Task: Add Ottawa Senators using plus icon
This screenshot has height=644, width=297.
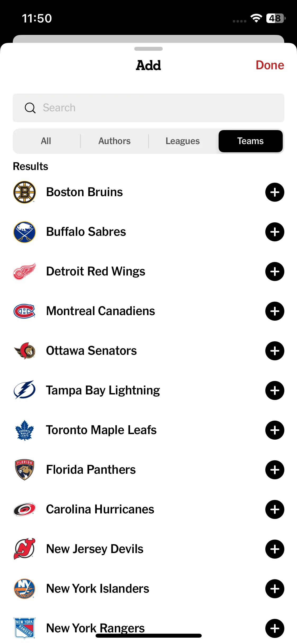Action: point(275,351)
